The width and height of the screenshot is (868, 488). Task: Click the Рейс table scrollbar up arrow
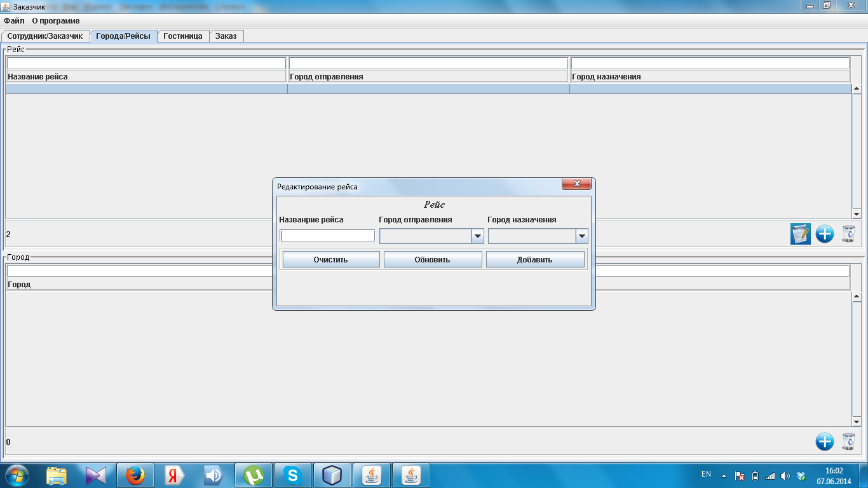[857, 89]
